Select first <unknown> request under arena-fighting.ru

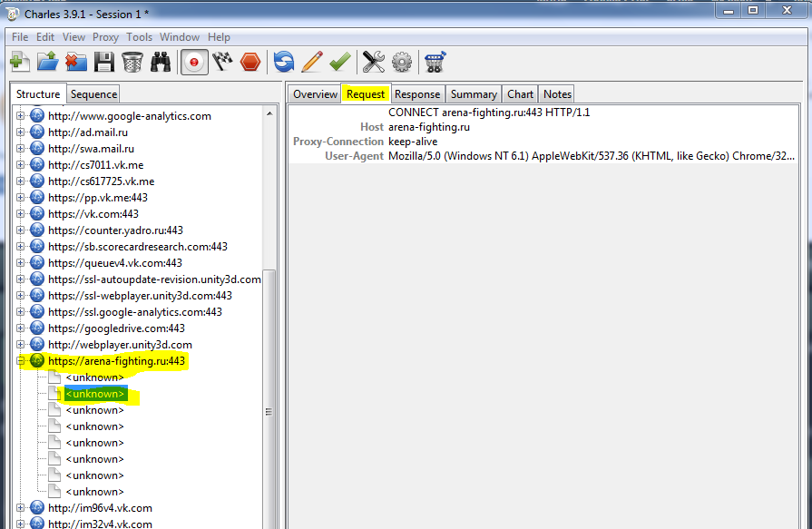[x=94, y=377]
